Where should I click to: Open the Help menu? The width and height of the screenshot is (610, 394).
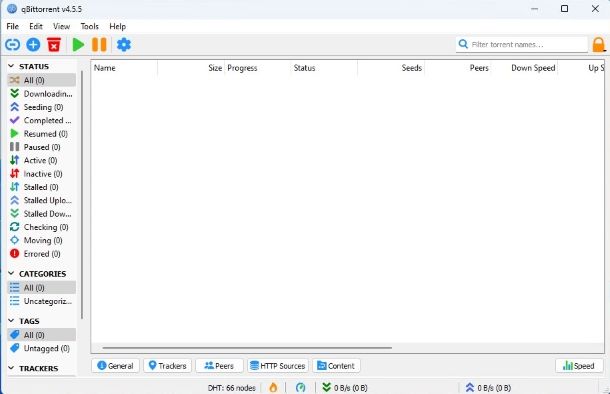(117, 26)
